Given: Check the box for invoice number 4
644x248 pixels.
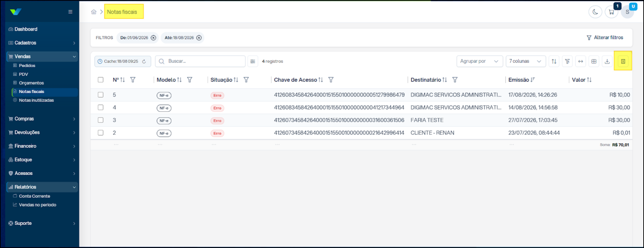Looking at the screenshot, I should tap(100, 107).
